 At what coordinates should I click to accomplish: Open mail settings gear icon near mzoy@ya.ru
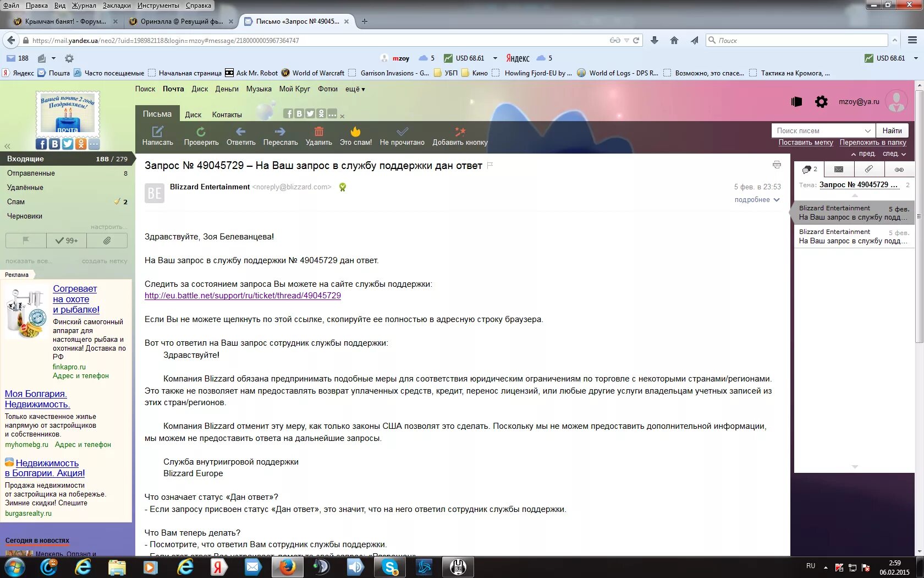(x=821, y=102)
